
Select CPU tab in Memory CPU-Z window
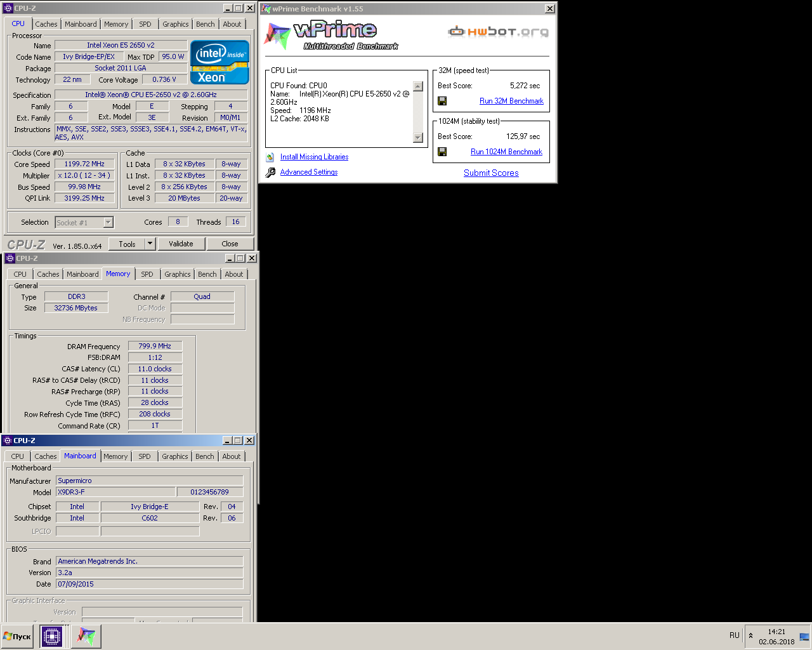20,274
